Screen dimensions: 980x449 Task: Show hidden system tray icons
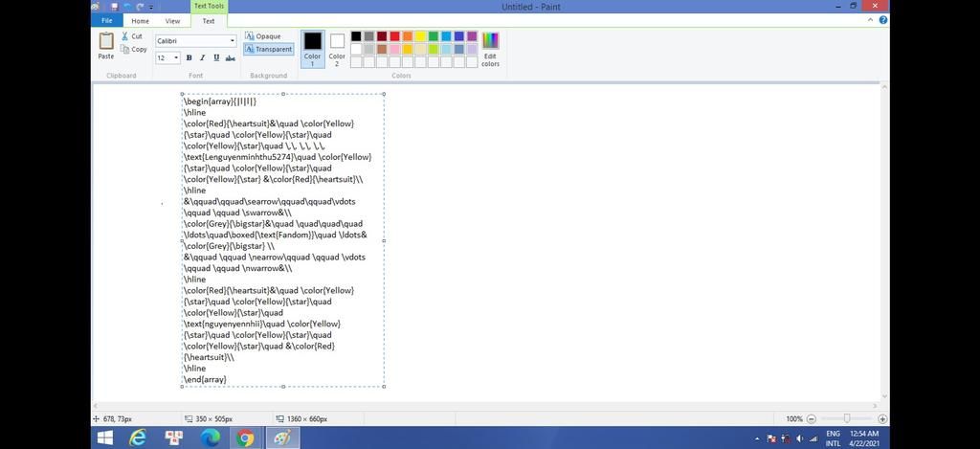(758, 439)
